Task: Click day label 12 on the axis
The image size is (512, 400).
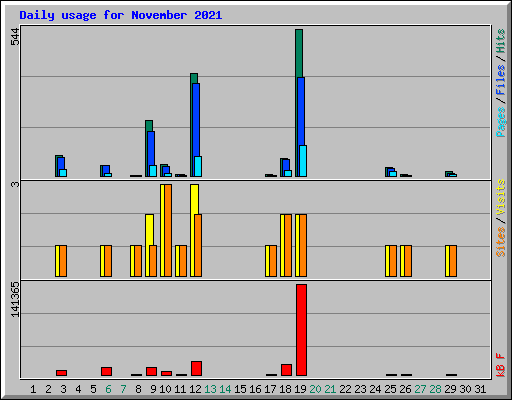Action: click(x=195, y=389)
